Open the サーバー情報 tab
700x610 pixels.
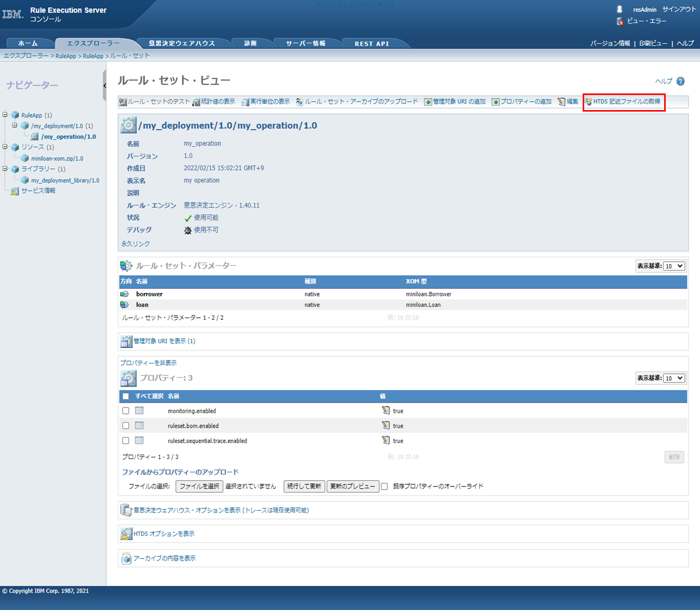306,44
